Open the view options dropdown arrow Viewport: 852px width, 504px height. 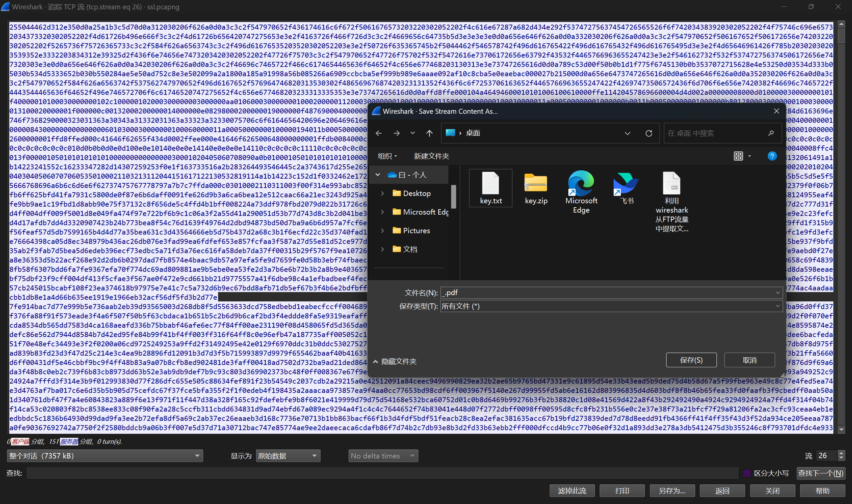pos(749,156)
